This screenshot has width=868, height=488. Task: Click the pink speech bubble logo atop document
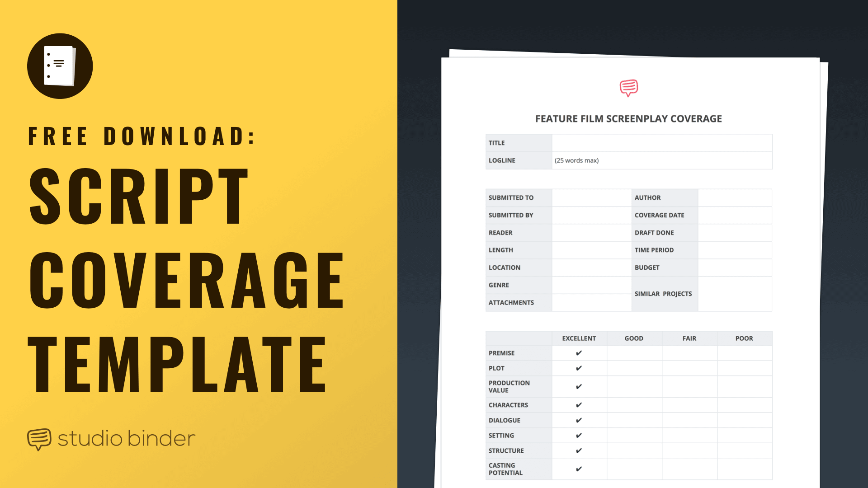[629, 88]
